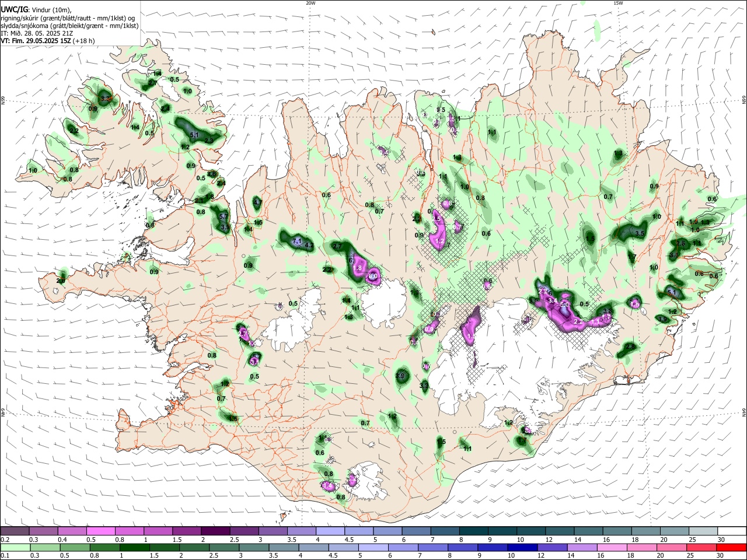Viewport: 747px width, 560px height.
Task: Click the '15W' longitude label
Action: pyautogui.click(x=618, y=3)
